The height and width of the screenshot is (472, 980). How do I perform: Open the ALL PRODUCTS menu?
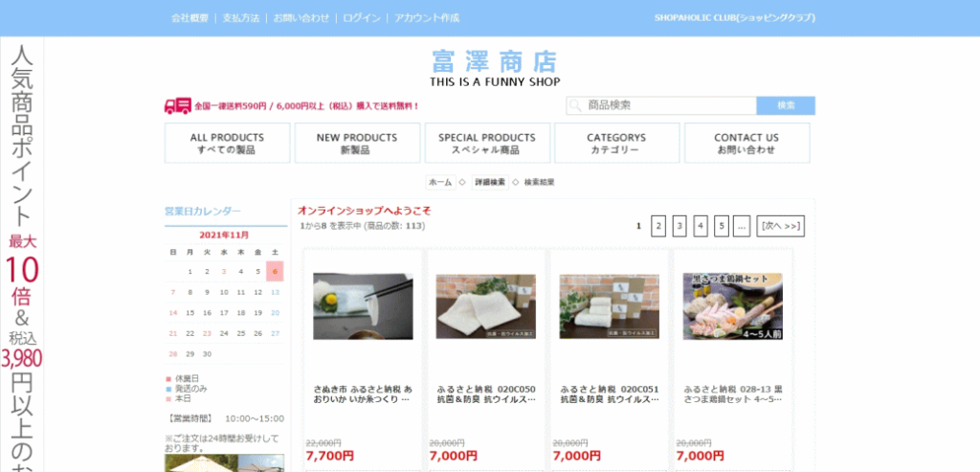pos(227,144)
